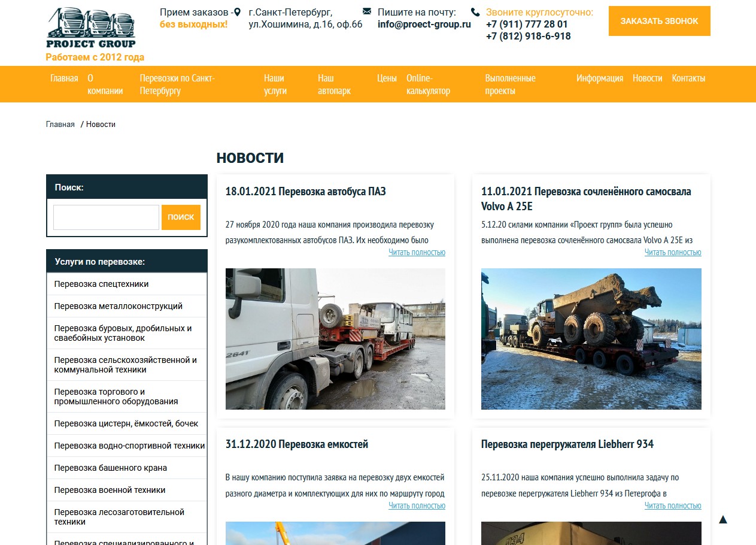Open the Наш автопарк menu item

(334, 84)
